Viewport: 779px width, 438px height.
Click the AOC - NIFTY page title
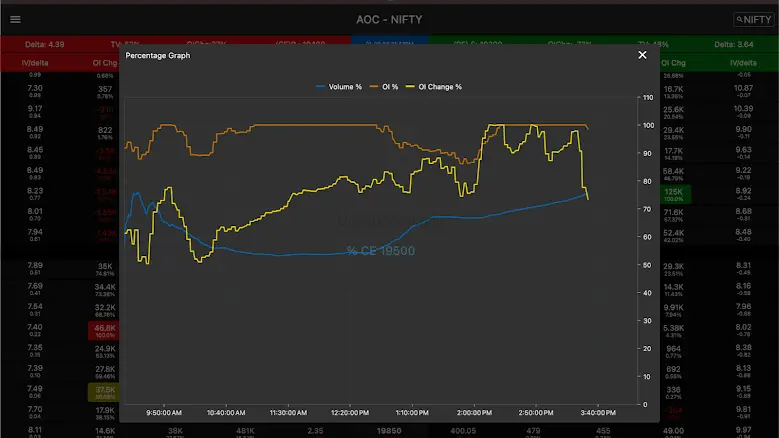[389, 20]
